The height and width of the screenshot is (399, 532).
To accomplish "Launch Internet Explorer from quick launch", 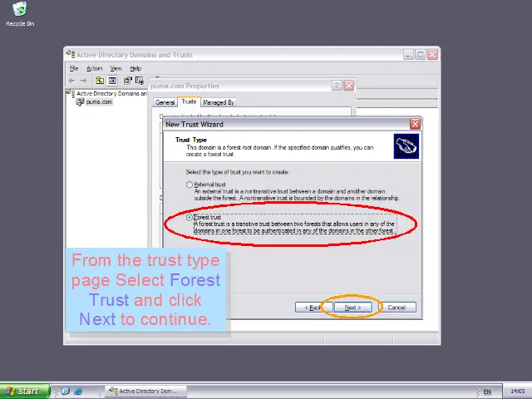I will (78, 392).
